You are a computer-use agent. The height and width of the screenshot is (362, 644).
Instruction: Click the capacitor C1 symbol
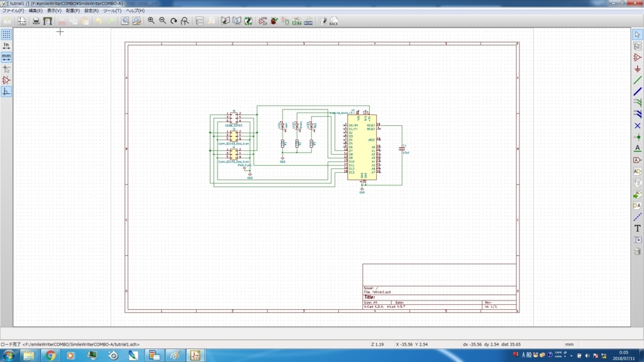point(402,148)
